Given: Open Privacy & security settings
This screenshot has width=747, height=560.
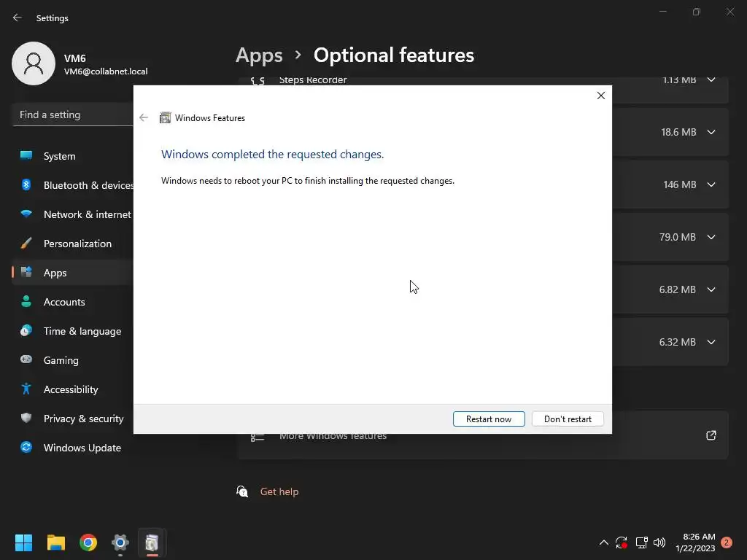Looking at the screenshot, I should coord(72,419).
